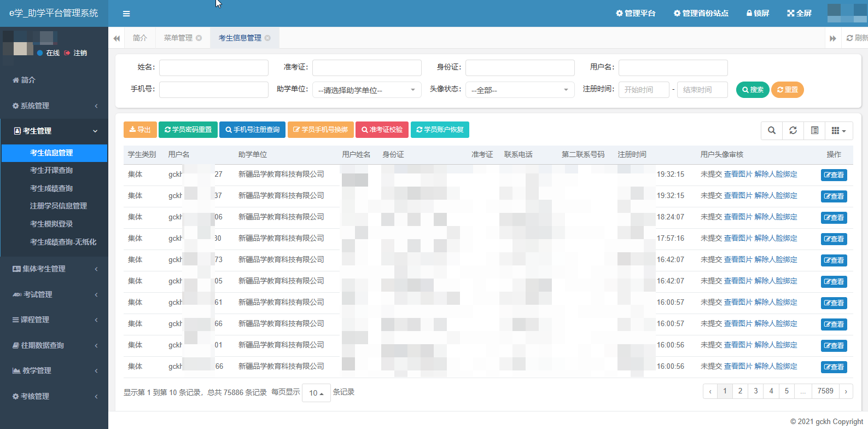Screen dimensions: 868x429
Task: Change rows per page dropdown showing 10
Action: [316, 393]
